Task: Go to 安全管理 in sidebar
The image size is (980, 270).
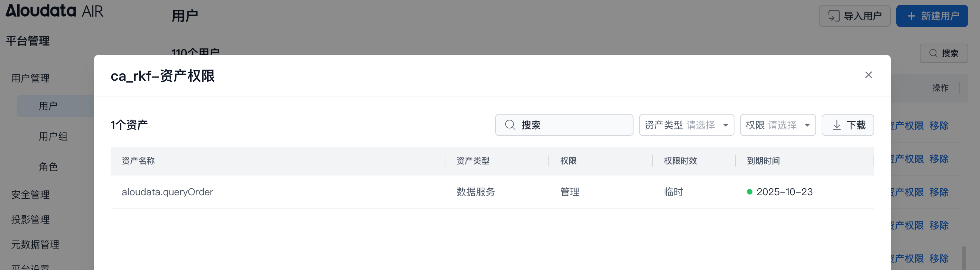Action: click(x=30, y=195)
